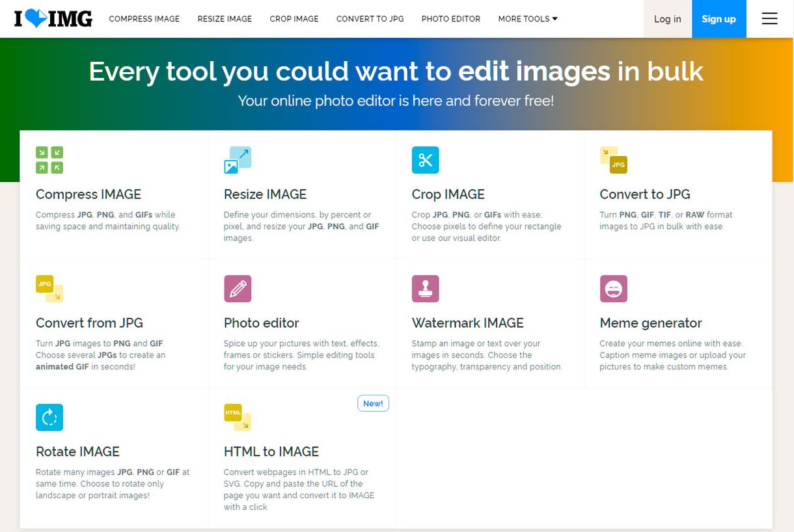Click the Log in button
The image size is (794, 532).
(667, 19)
